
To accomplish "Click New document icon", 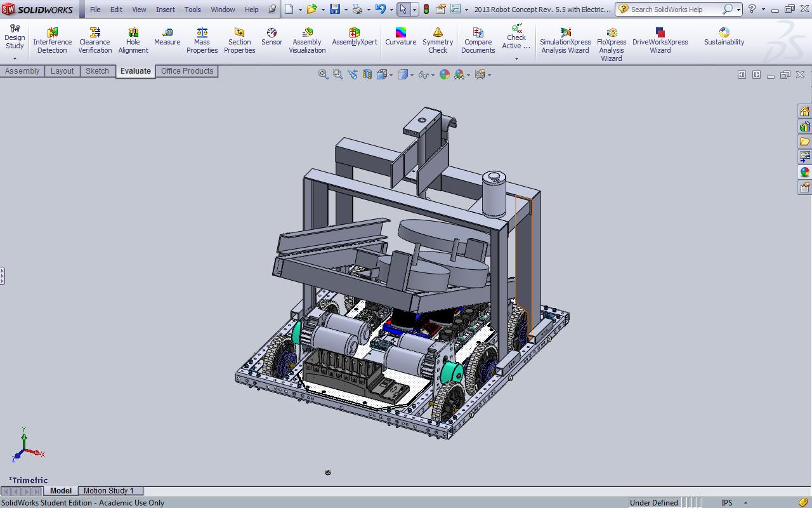I will point(289,9).
